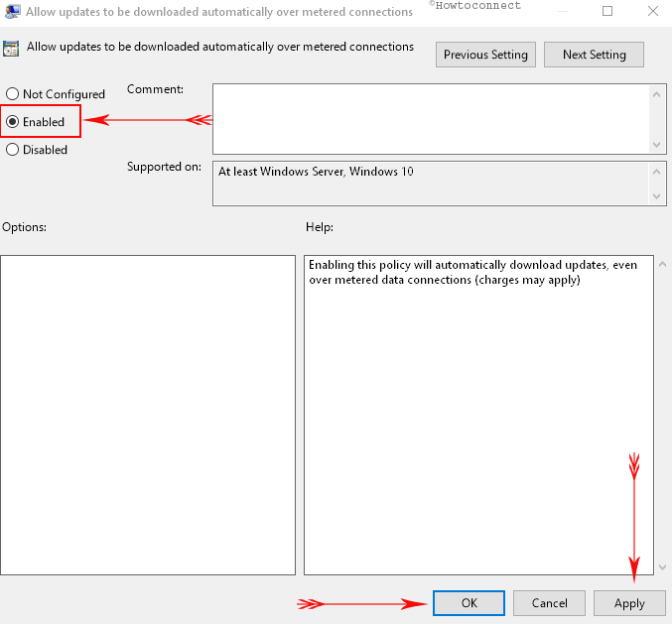The image size is (672, 624).
Task: Click the title bar policy window icon
Action: [13, 12]
